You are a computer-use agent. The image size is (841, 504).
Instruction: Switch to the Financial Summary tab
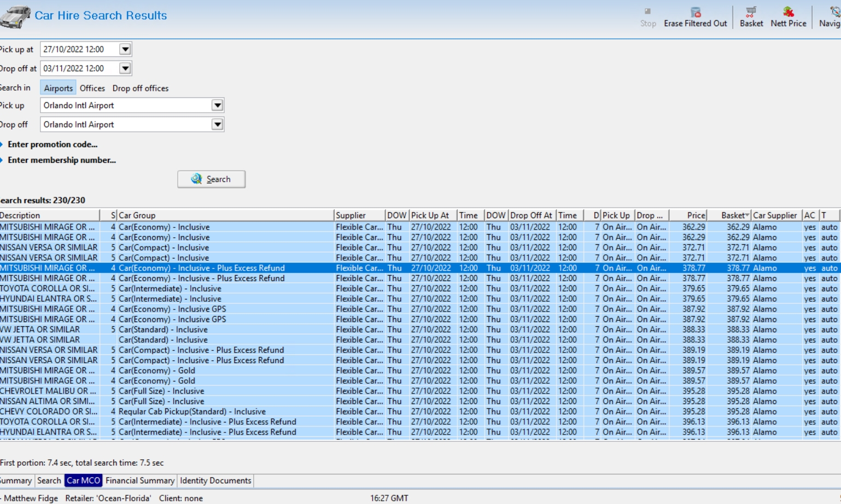pos(139,480)
